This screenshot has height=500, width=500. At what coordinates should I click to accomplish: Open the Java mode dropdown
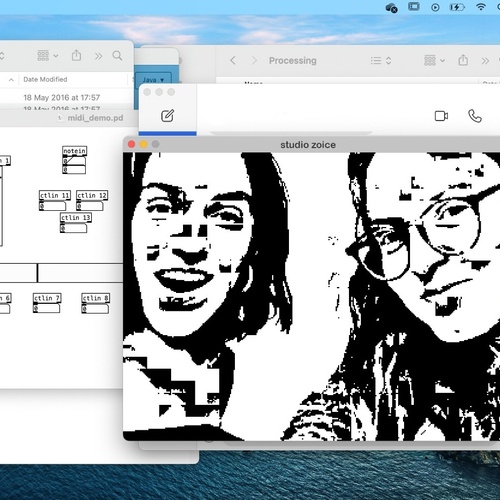(153, 79)
